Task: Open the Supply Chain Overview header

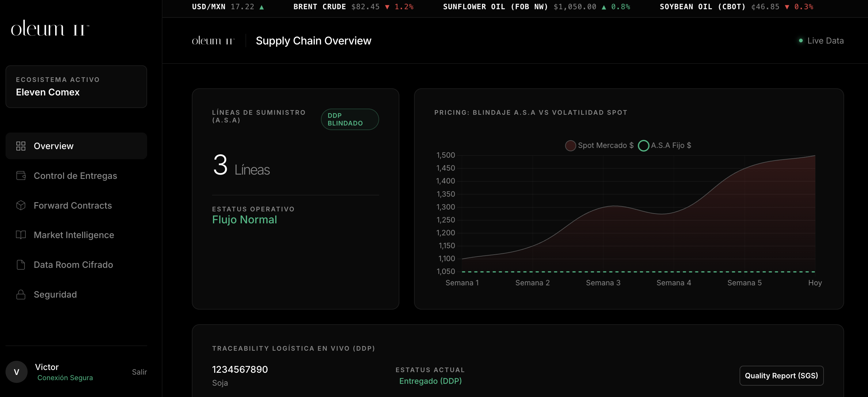Action: coord(313,40)
